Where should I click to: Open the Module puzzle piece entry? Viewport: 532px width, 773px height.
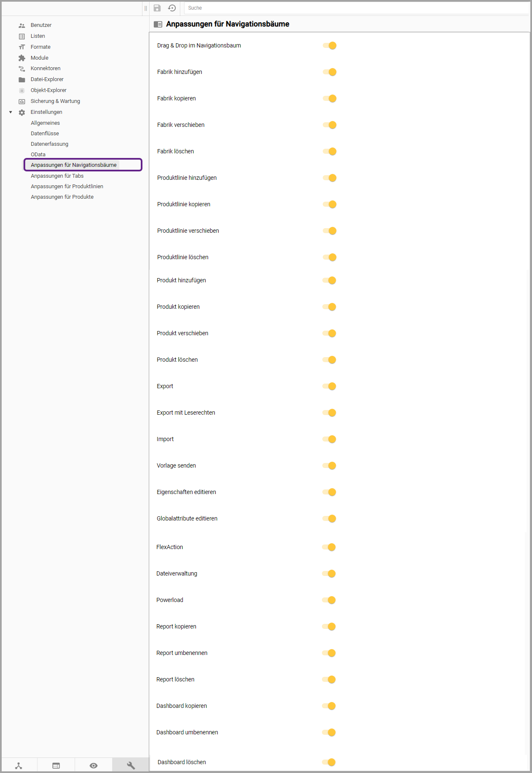click(x=39, y=58)
